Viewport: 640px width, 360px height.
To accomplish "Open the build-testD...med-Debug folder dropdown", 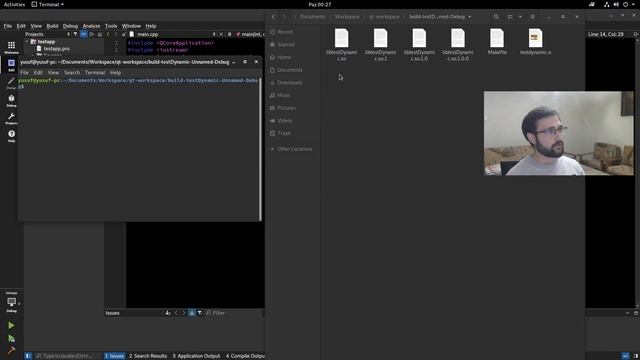I will click(x=440, y=17).
